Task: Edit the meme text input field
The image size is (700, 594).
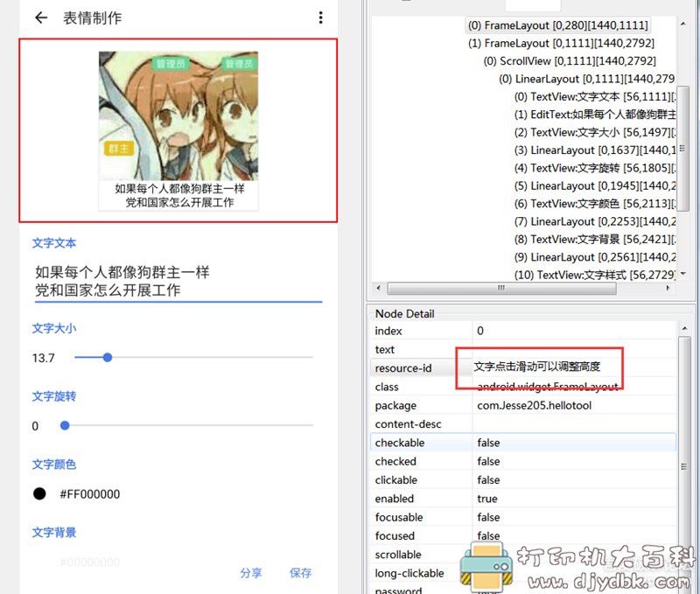Action: pyautogui.click(x=178, y=281)
